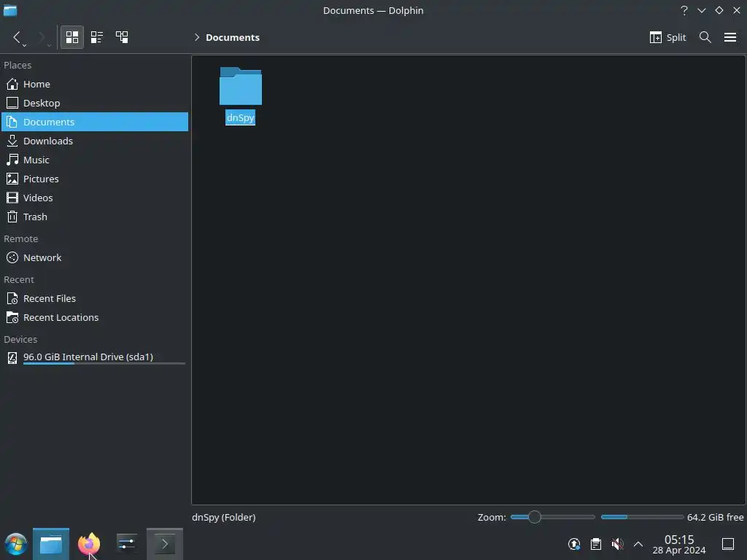Open Videos in Places panel
The image size is (747, 560).
coord(94,198)
